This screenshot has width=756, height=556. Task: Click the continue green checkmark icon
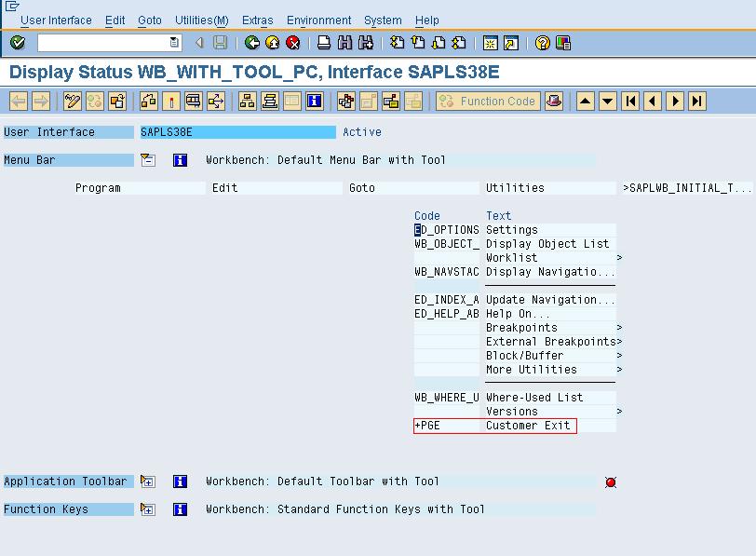point(16,40)
